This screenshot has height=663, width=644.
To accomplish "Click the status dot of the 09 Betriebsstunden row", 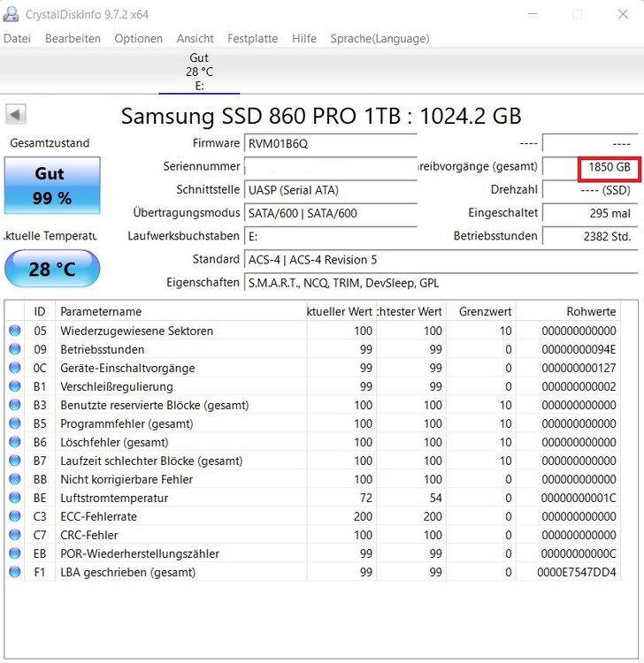I will [x=15, y=349].
